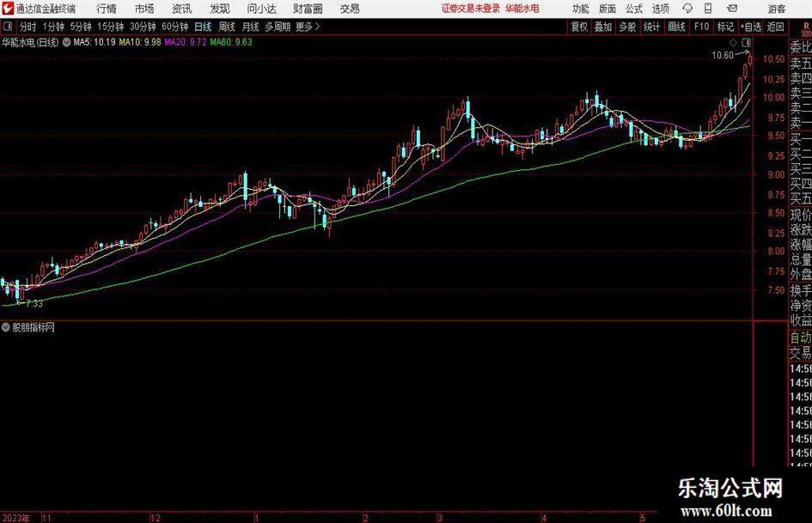This screenshot has width=812, height=523.
Task: Toggle the left sidebar panel icon
Action: click(8, 27)
